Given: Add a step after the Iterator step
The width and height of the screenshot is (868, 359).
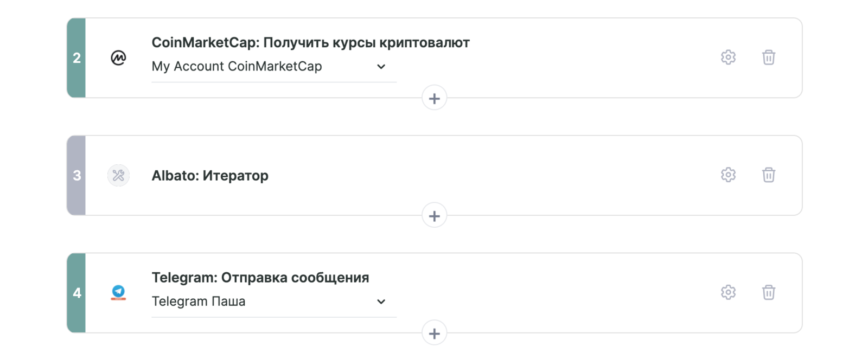Looking at the screenshot, I should (x=434, y=216).
